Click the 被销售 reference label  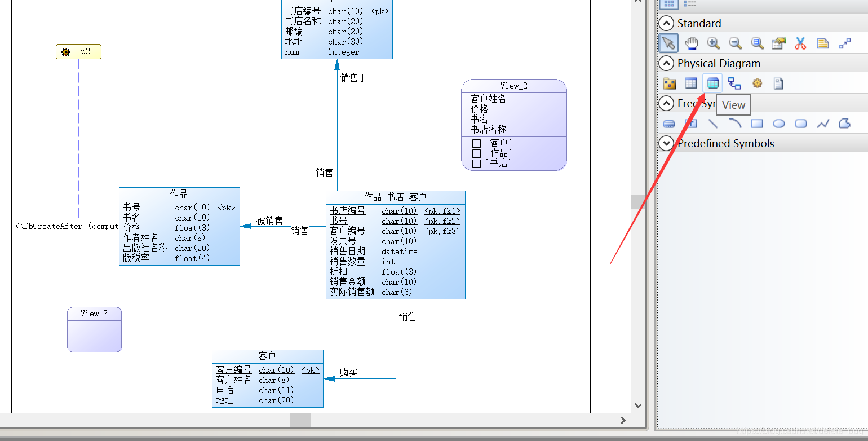[269, 220]
